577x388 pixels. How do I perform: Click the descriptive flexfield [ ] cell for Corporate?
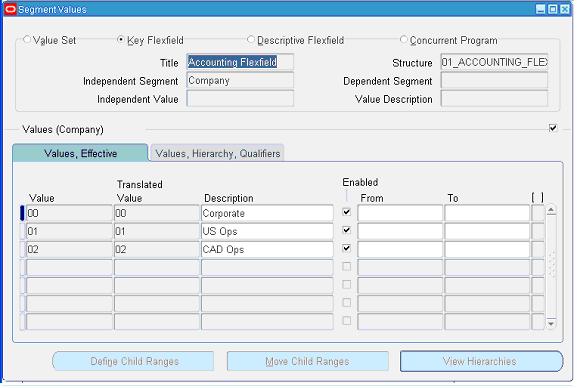pos(538,213)
